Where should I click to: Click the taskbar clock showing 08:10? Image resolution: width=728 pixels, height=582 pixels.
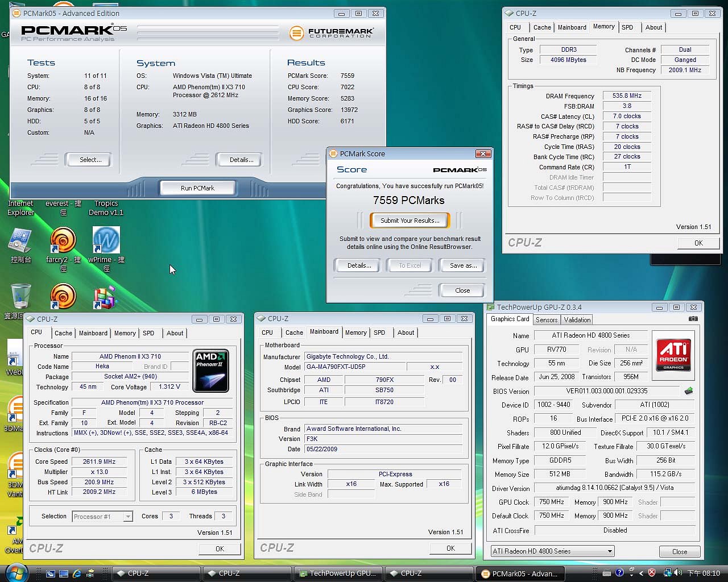[x=704, y=573]
